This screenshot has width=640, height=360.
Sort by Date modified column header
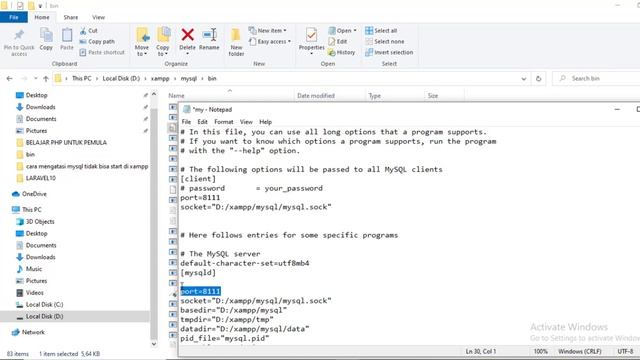pyautogui.click(x=316, y=96)
